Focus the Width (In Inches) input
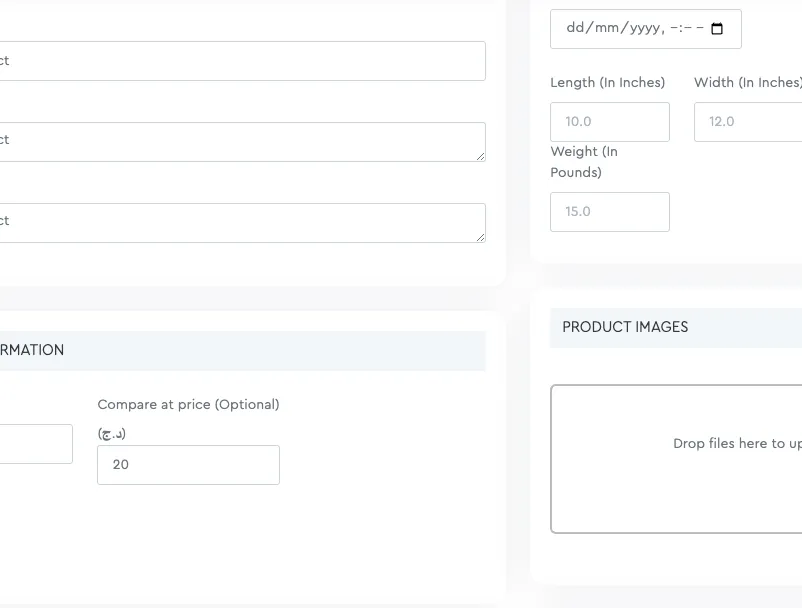The width and height of the screenshot is (802, 608). (x=750, y=122)
